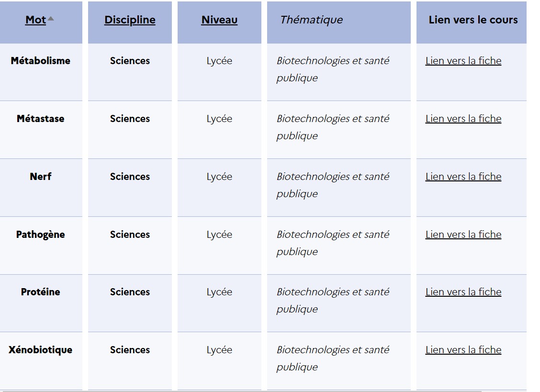Click the Lycée cell in the Protéine row
Viewport: 540px width, 392px height.
pos(219,292)
